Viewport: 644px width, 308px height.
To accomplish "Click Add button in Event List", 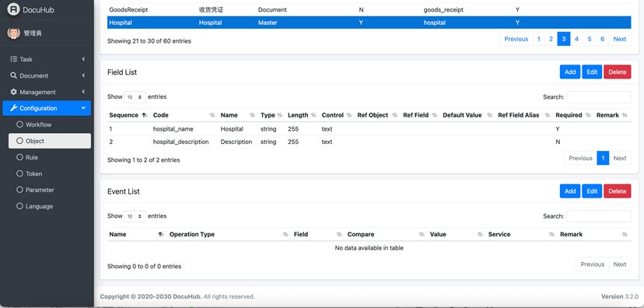I will [570, 191].
